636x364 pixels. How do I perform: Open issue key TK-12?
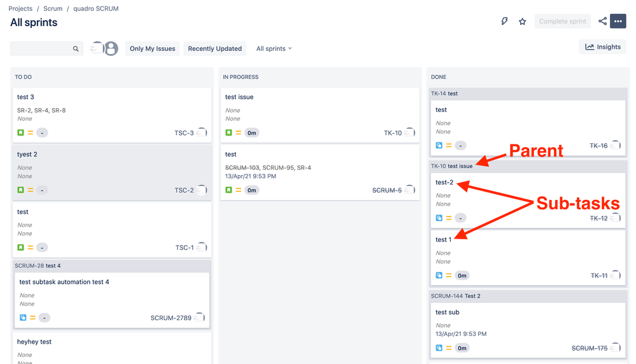(x=598, y=218)
